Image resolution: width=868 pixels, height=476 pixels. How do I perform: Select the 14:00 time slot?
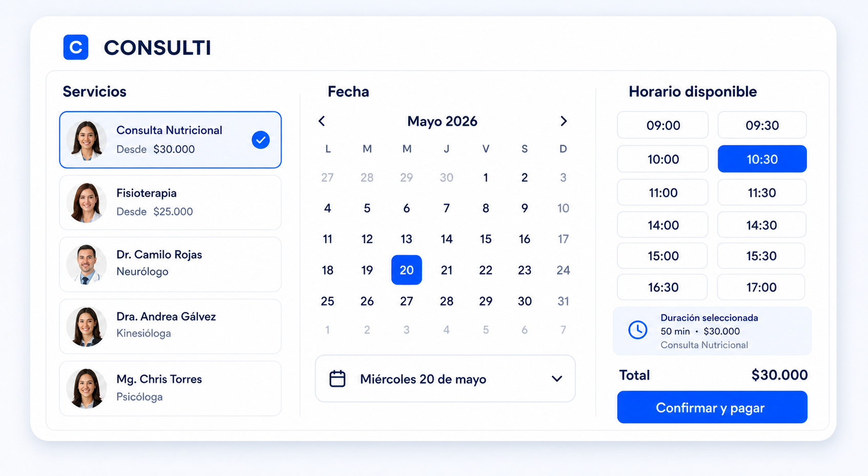pos(663,225)
